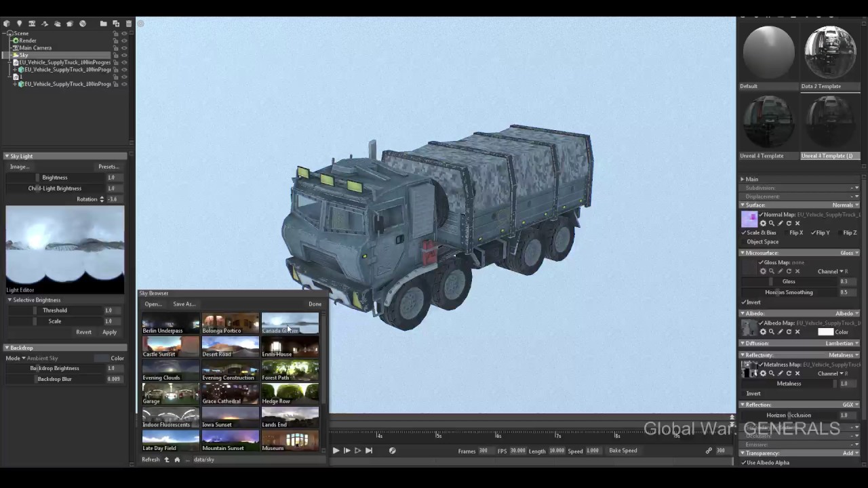
Task: Enable the Flip X checkbox
Action: pos(785,232)
